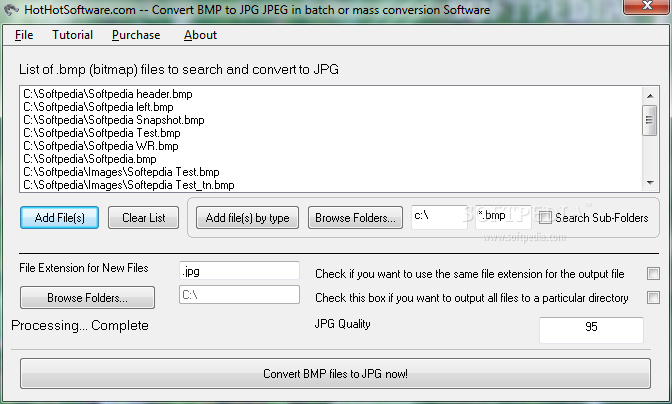Toggle the Search Sub-Folders checkbox
The height and width of the screenshot is (404, 672).
(545, 218)
